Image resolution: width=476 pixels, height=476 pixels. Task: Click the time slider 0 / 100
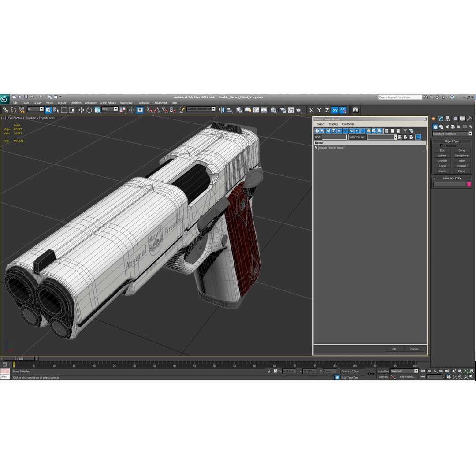click(19, 359)
